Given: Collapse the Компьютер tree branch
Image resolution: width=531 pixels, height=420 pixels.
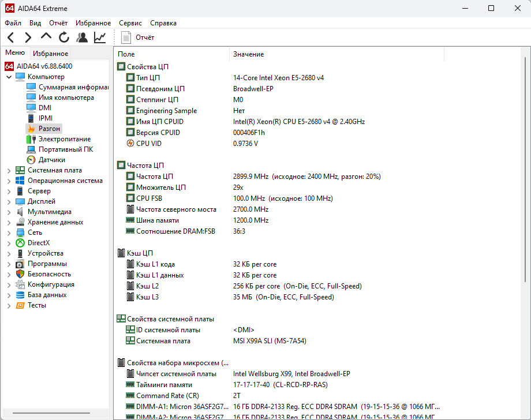Looking at the screenshot, I should click(8, 76).
